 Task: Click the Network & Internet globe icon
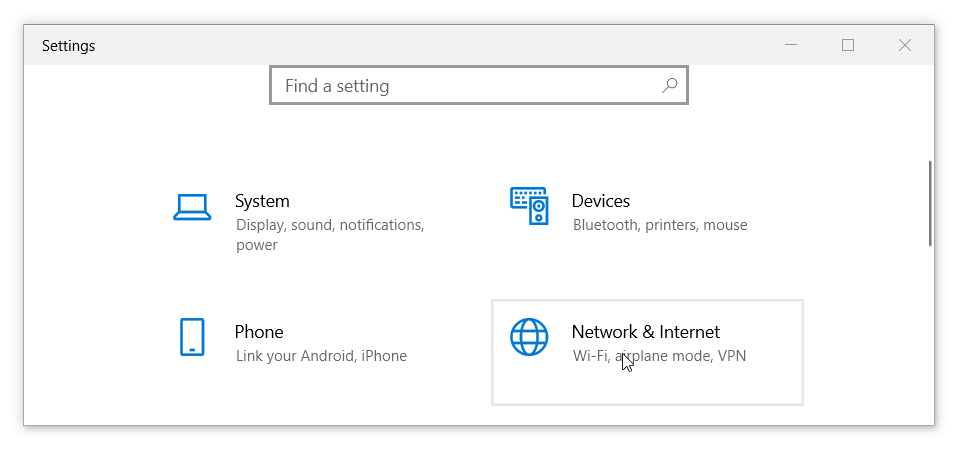(529, 337)
